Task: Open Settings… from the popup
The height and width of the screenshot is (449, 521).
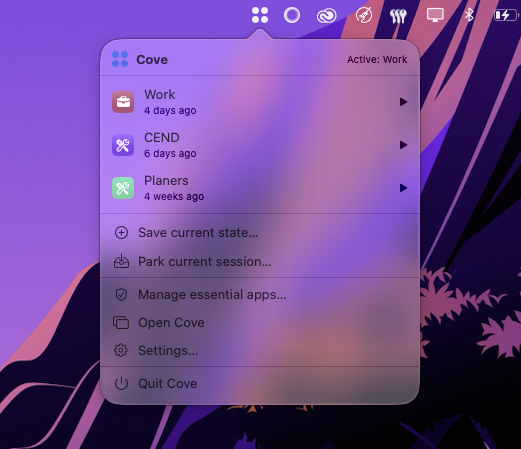Action: [260, 350]
